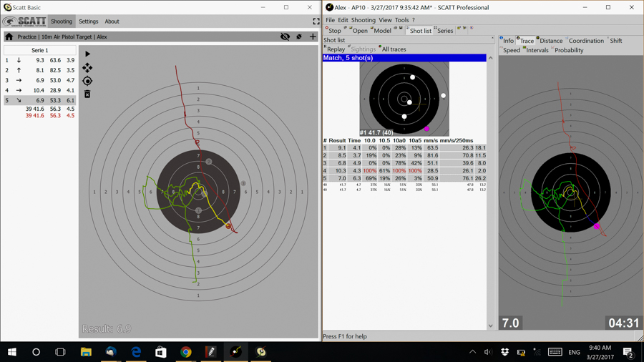This screenshot has height=362, width=644.
Task: Select shot 5 row with 7.0 in table
Action: pos(404,178)
